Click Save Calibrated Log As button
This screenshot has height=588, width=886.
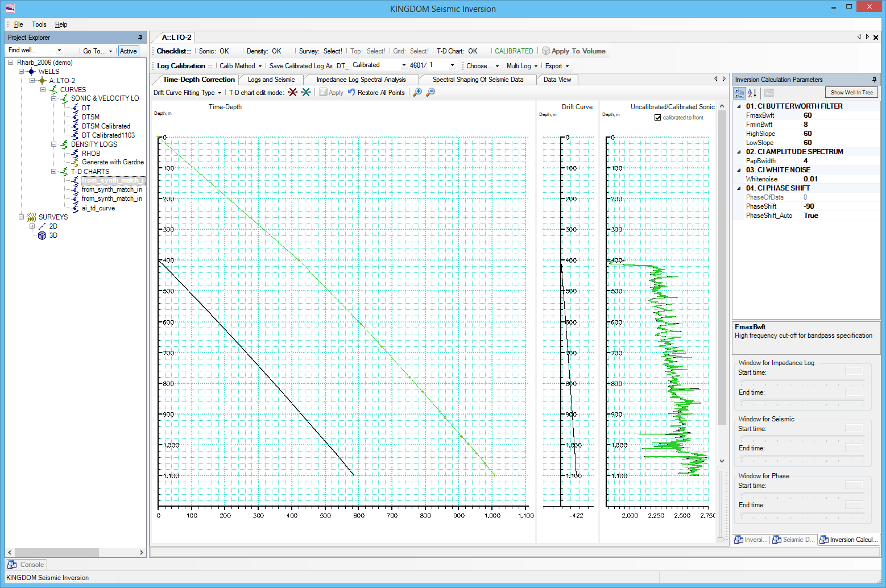point(301,66)
